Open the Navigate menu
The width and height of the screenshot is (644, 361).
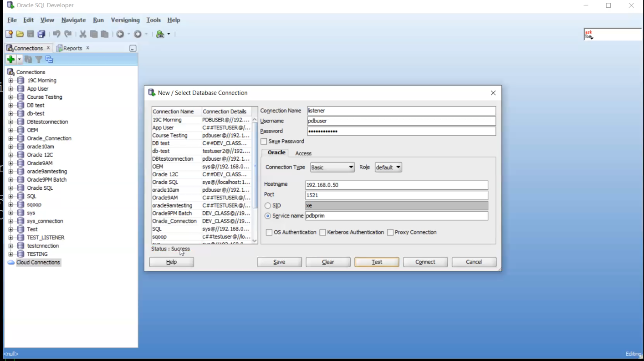tap(74, 20)
